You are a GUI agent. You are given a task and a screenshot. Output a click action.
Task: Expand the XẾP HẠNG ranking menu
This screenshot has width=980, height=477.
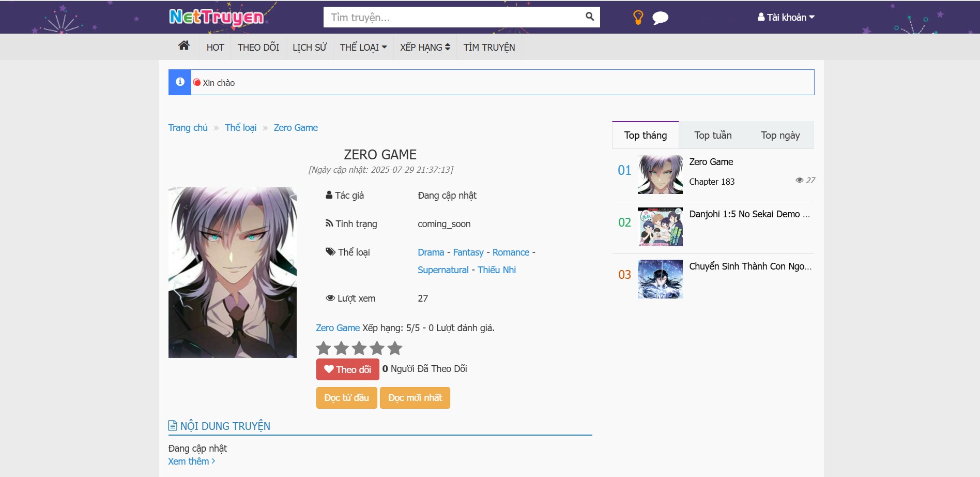coord(424,48)
